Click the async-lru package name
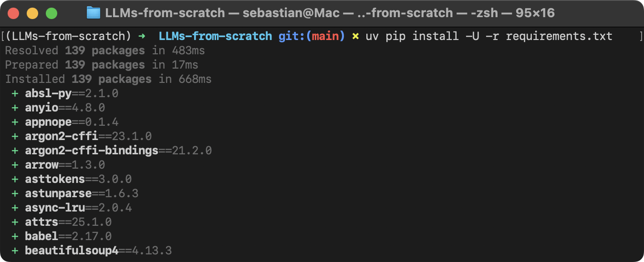Image resolution: width=644 pixels, height=262 pixels. coord(55,208)
